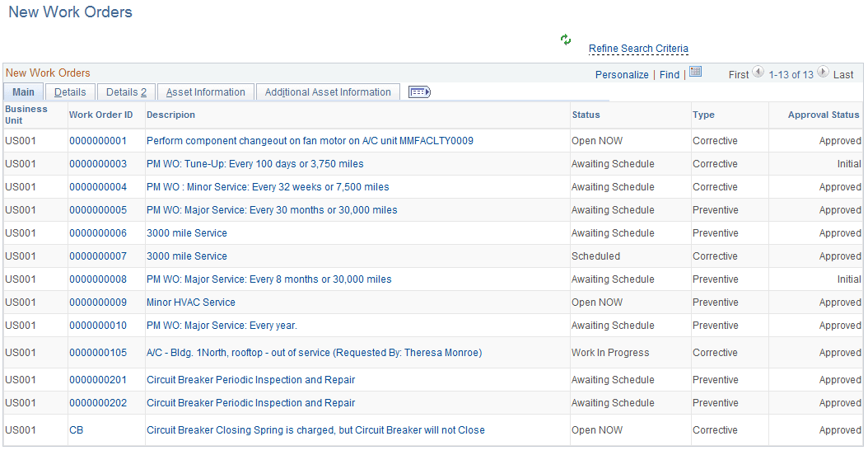Screen dimensions: 868x455
Task: Go to next rows arrow icon
Action: [x=824, y=72]
